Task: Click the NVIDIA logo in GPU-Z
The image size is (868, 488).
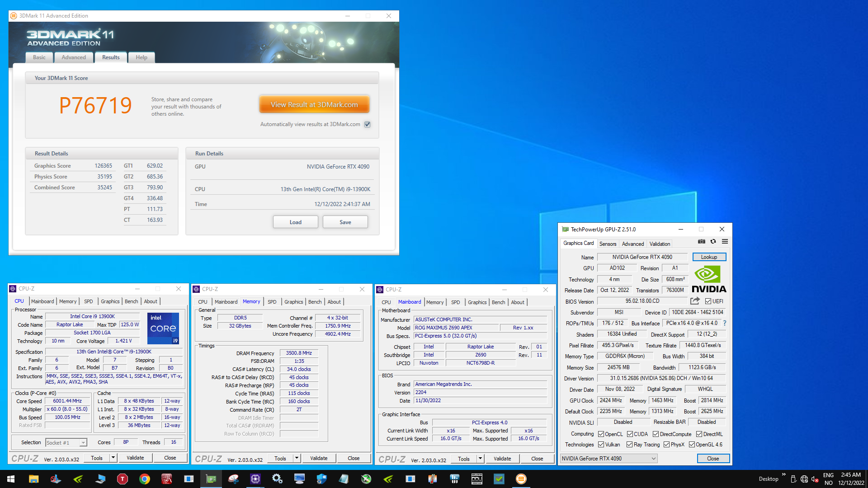Action: tap(709, 280)
